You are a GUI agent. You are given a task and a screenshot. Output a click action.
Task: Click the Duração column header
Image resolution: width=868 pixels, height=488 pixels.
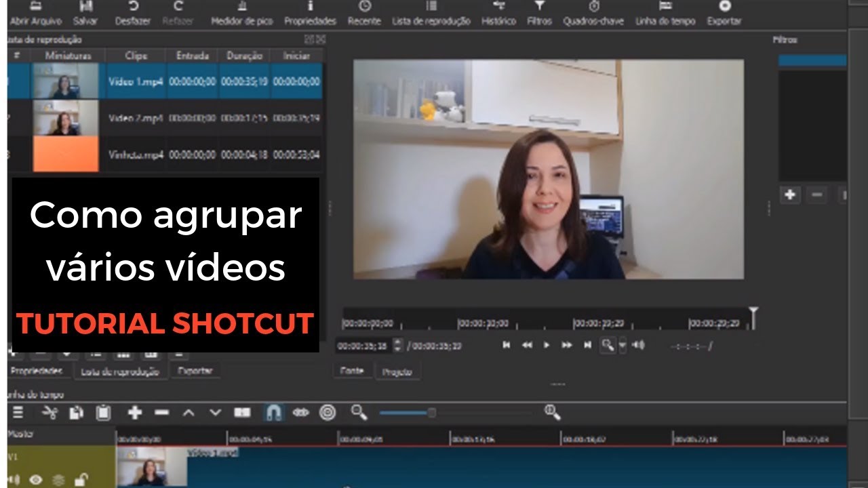[x=244, y=56]
